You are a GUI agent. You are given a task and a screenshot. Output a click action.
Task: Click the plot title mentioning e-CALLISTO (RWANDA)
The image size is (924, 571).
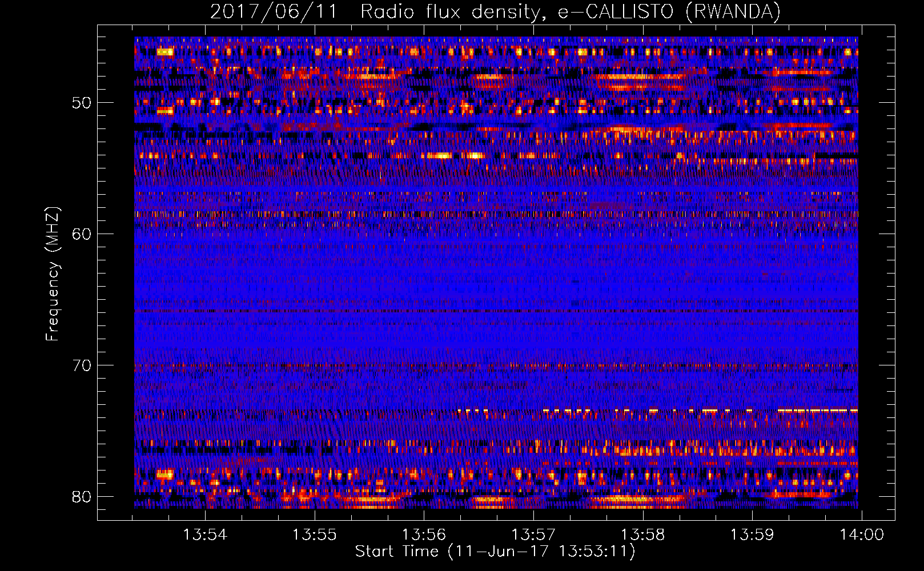(x=495, y=11)
